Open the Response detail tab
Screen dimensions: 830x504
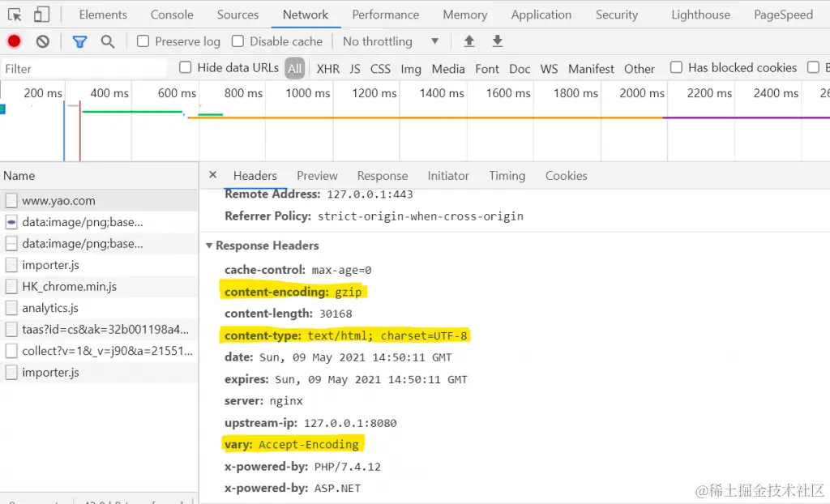pos(383,175)
